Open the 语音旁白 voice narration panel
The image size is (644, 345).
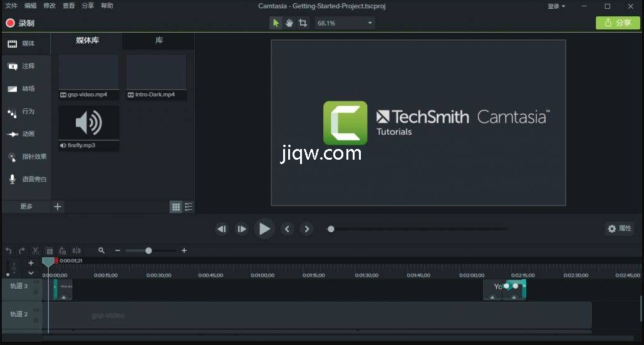point(26,179)
